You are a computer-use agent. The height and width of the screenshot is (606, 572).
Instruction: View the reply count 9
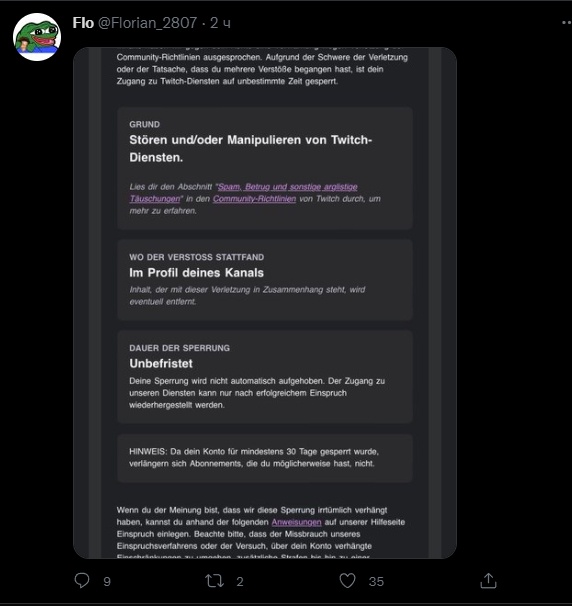pyautogui.click(x=107, y=582)
